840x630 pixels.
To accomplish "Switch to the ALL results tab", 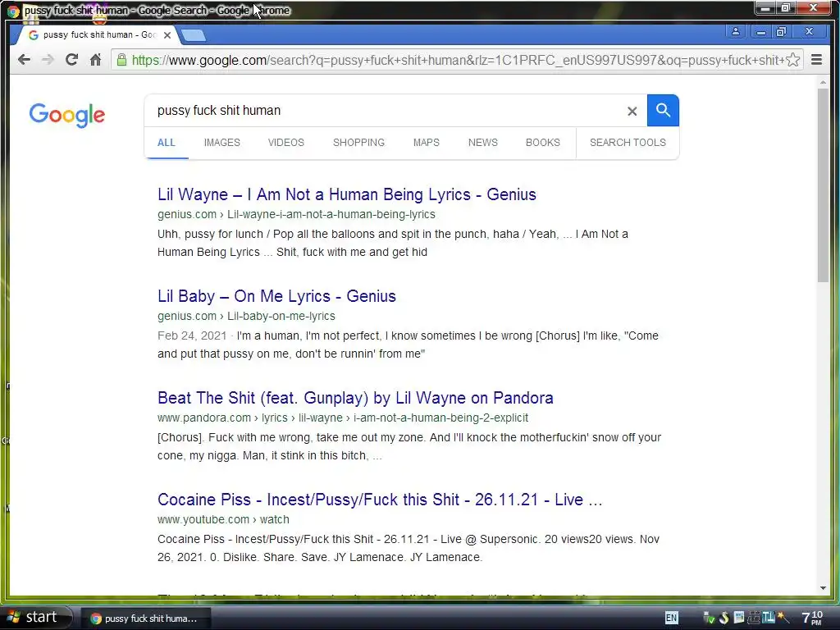I will click(x=166, y=143).
